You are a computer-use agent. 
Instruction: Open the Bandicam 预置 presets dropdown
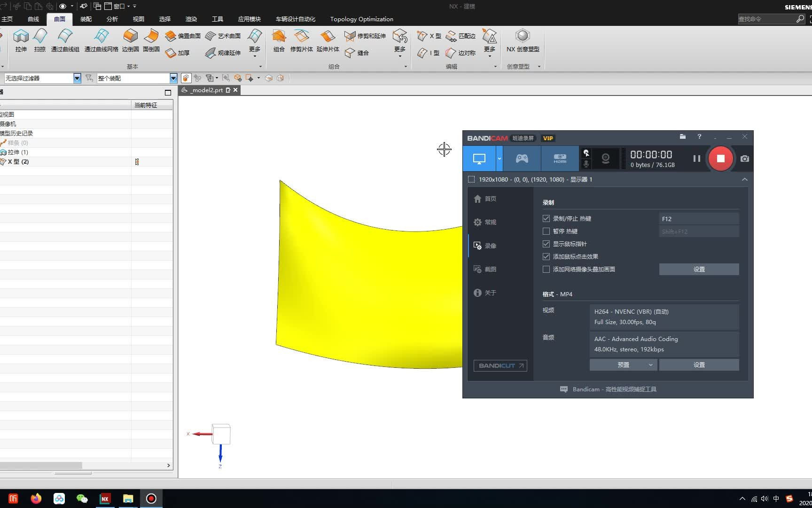(x=623, y=365)
